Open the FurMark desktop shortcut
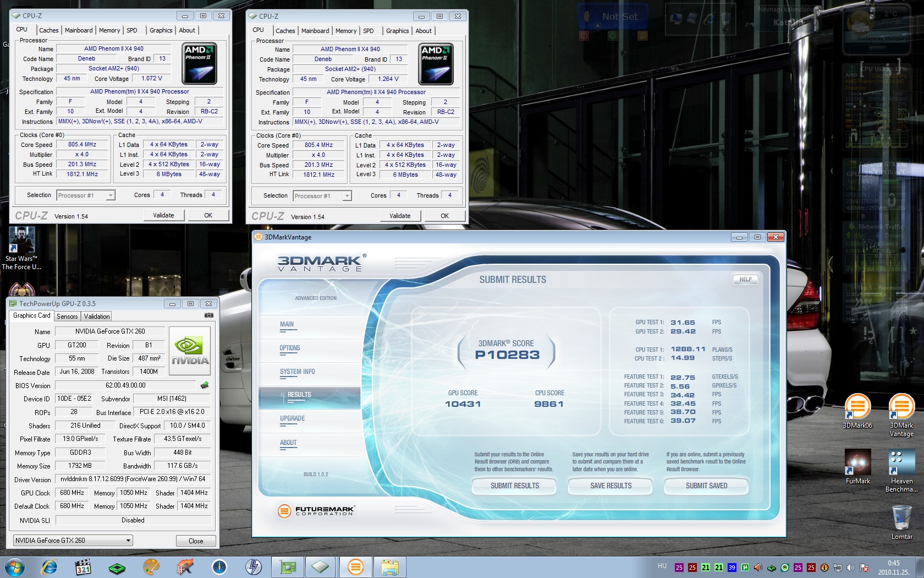Viewport: 924px width, 578px height. click(x=858, y=467)
